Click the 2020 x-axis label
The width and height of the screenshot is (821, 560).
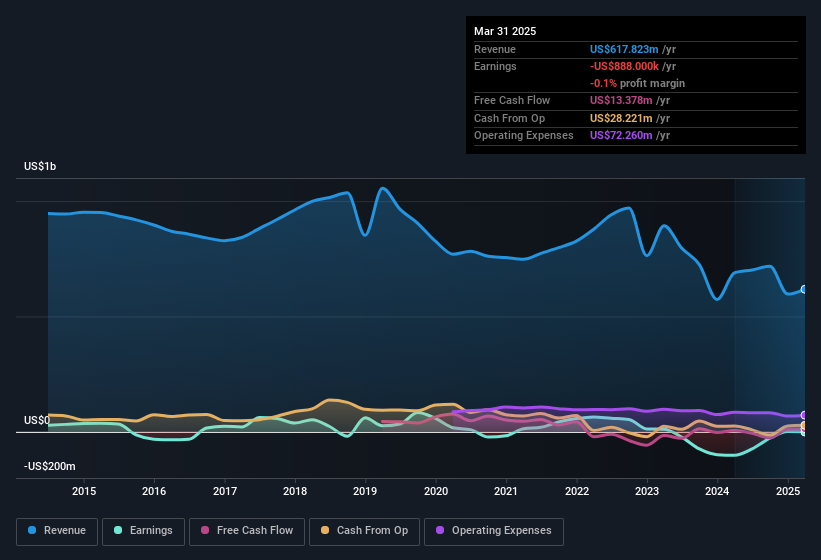[436, 491]
